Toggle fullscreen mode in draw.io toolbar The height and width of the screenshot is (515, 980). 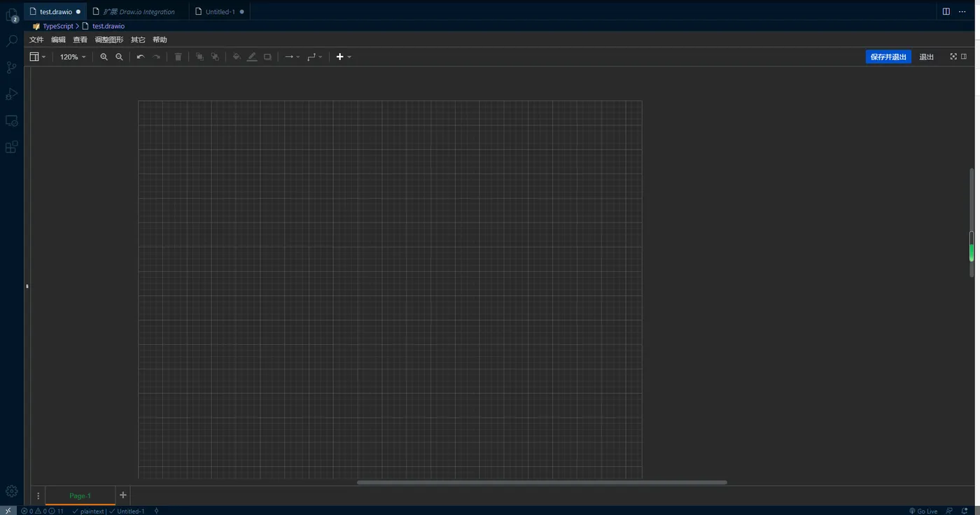click(953, 57)
